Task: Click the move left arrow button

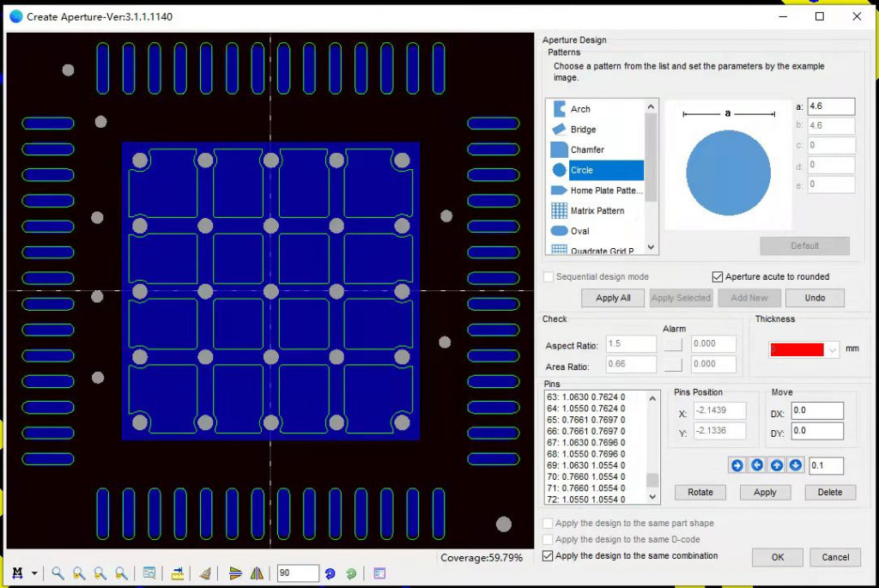Action: pyautogui.click(x=756, y=465)
